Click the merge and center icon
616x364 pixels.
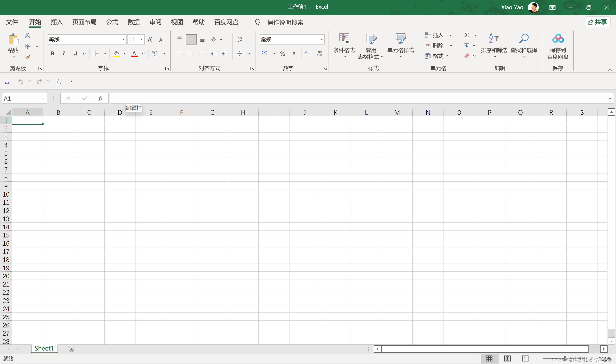pos(240,53)
